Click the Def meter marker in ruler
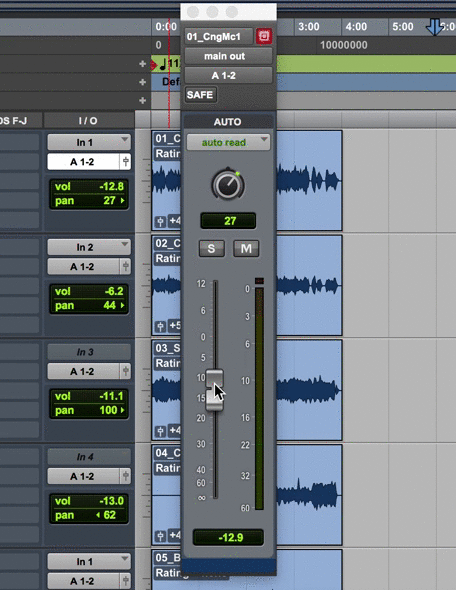Screen dimensions: 456x590 (x=171, y=82)
